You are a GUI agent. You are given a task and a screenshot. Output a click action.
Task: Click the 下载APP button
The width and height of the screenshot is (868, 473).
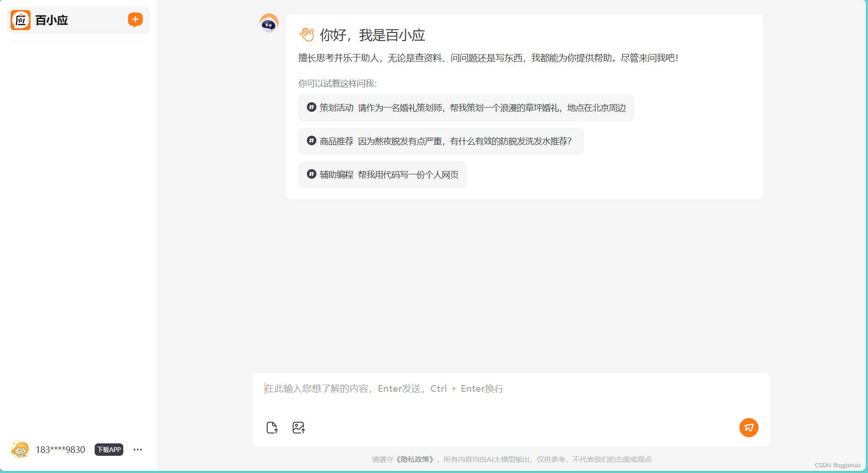(109, 450)
